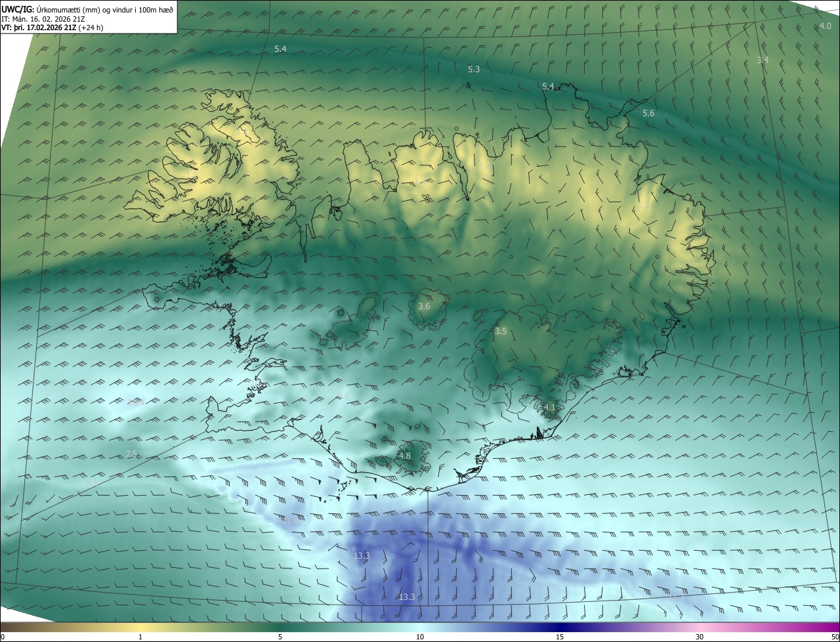
Task: Select the legend tick label 50
Action: click(x=835, y=637)
